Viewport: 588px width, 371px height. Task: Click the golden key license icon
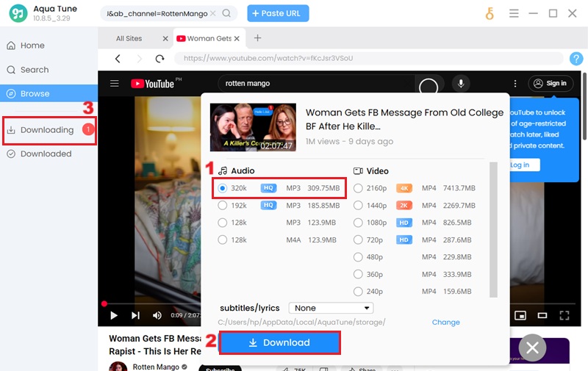pos(490,13)
